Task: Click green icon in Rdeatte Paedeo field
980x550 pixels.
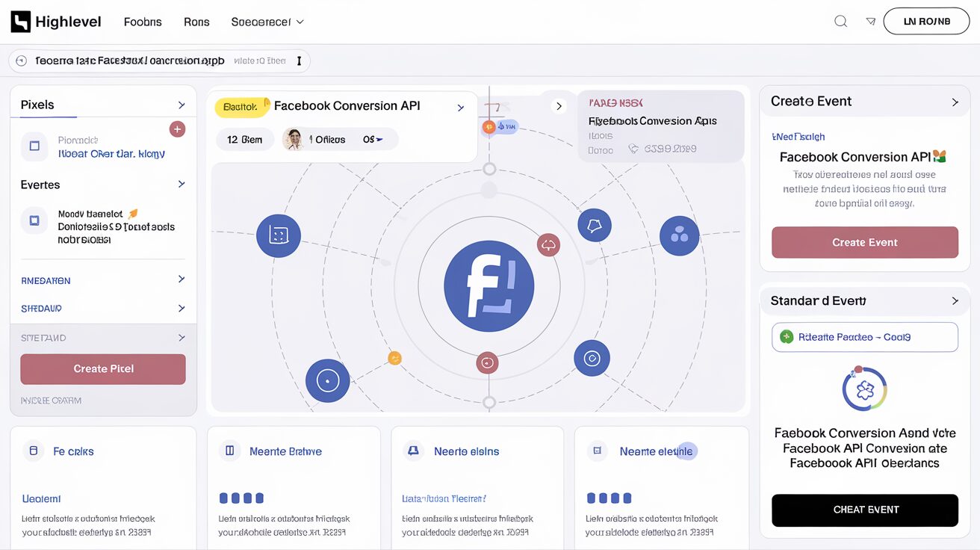Action: coord(787,337)
